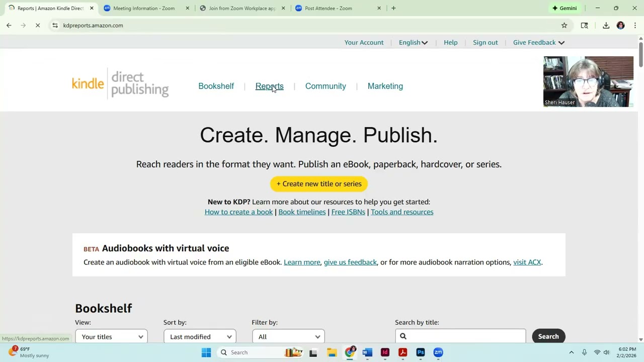The height and width of the screenshot is (362, 644).
Task: Open Task View on the taskbar
Action: (313, 352)
